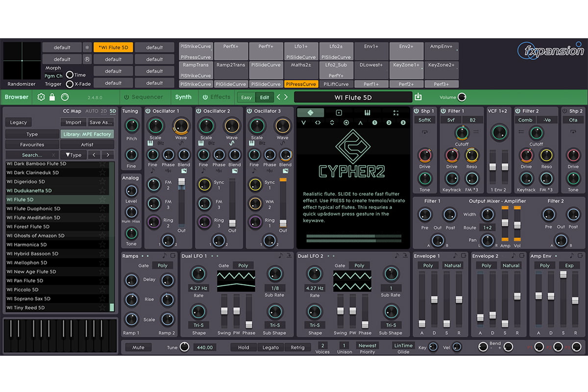Open the Browser tab

(x=17, y=97)
